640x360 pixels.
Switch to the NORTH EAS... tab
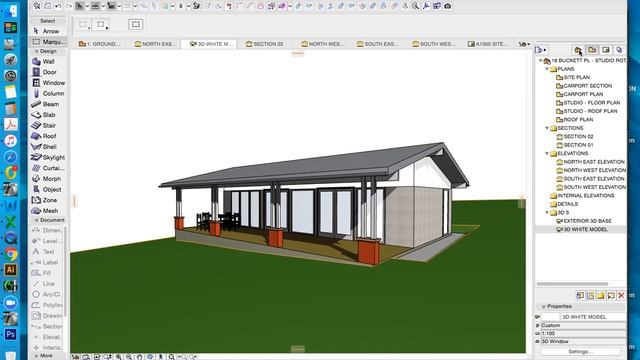tap(155, 44)
